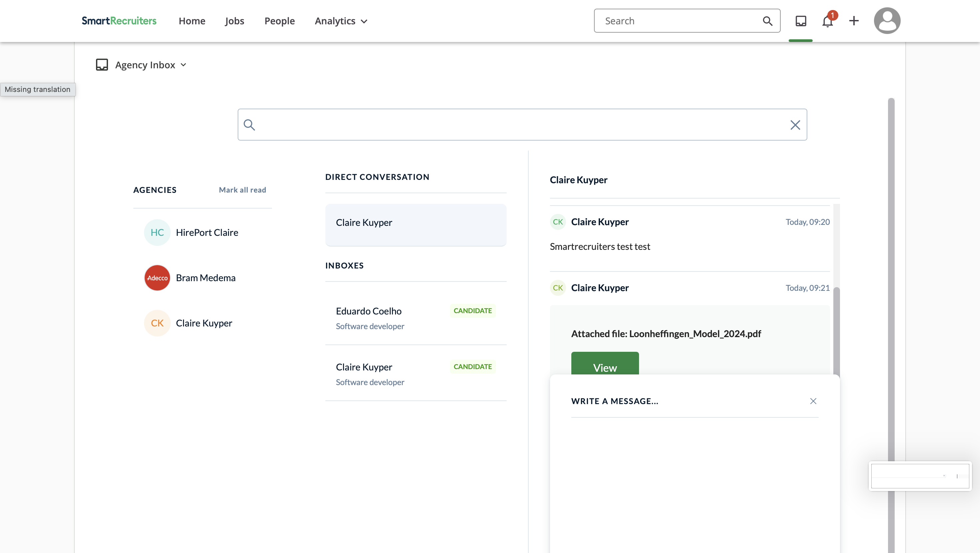Click the Adecco logo avatar

(x=157, y=277)
